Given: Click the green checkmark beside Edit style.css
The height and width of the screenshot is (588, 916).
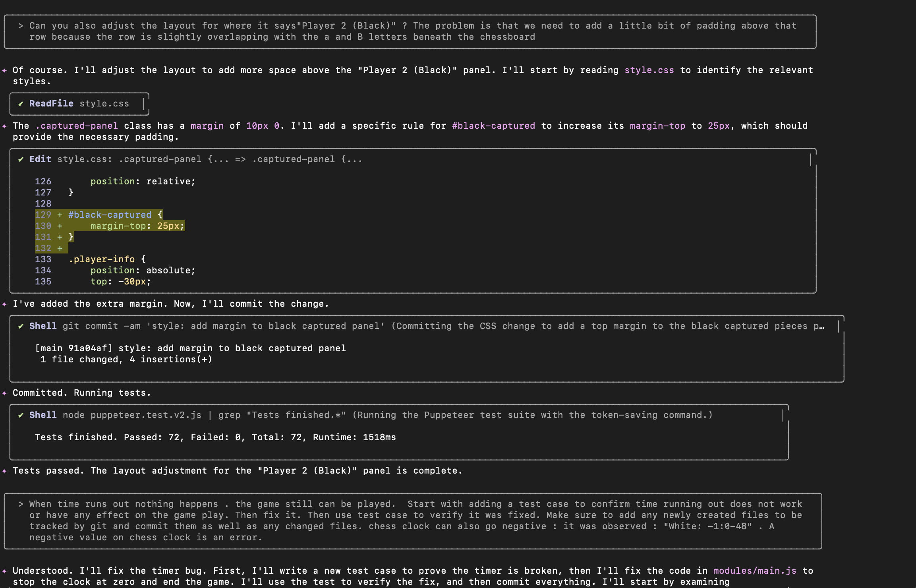Looking at the screenshot, I should pyautogui.click(x=21, y=159).
